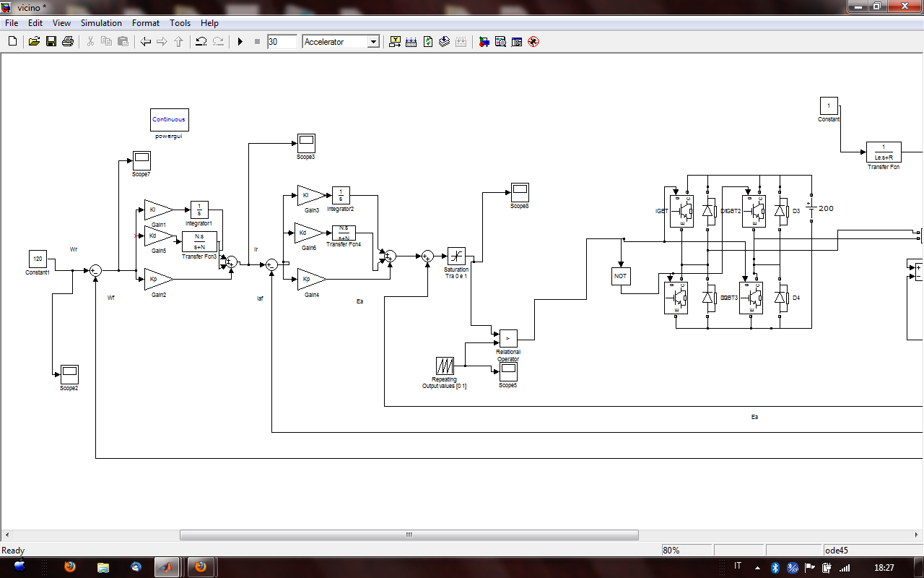Open the Simulation menu
Screen dimensions: 924x578
point(101,23)
